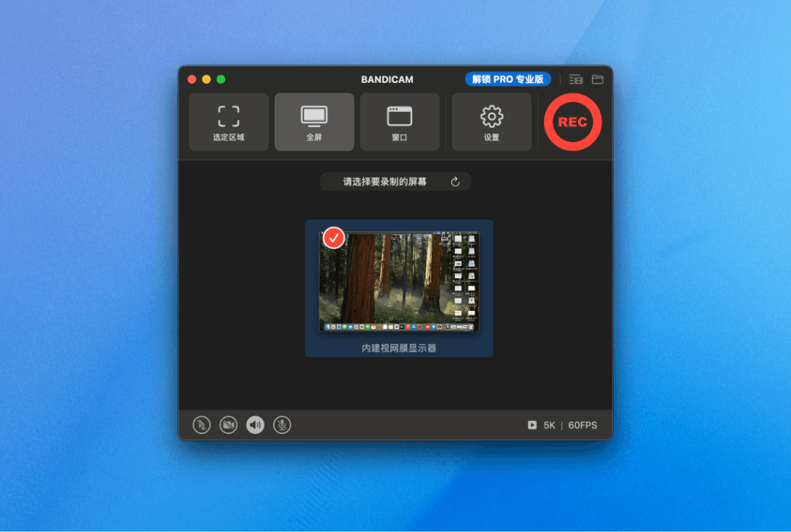Open the recordings list view icon

[576, 79]
